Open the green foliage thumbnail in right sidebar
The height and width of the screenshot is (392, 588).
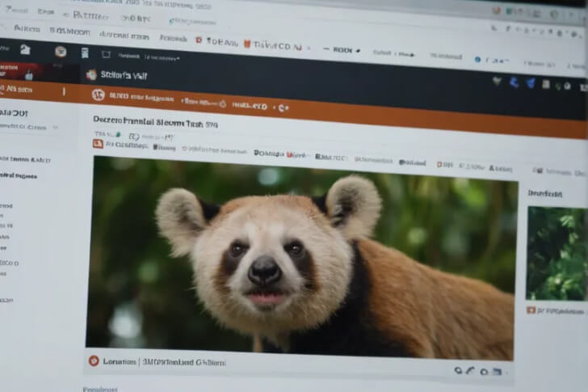[556, 253]
